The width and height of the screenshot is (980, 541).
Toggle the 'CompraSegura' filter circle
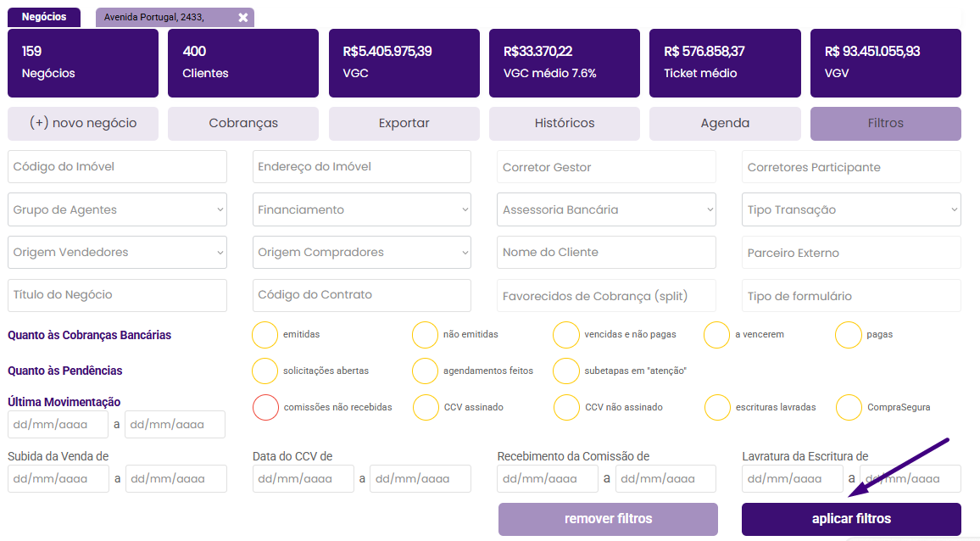(x=849, y=407)
